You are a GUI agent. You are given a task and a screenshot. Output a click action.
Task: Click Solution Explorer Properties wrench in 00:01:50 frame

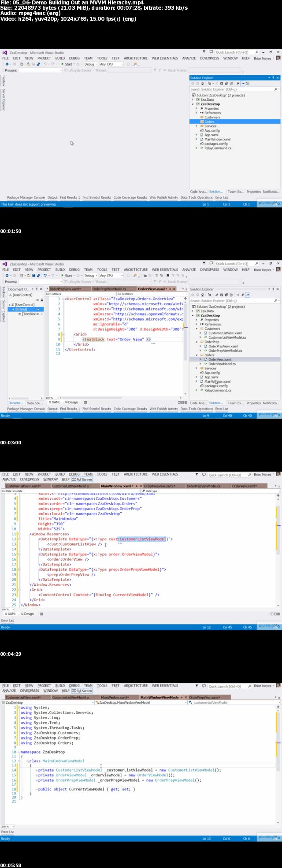coord(238,84)
